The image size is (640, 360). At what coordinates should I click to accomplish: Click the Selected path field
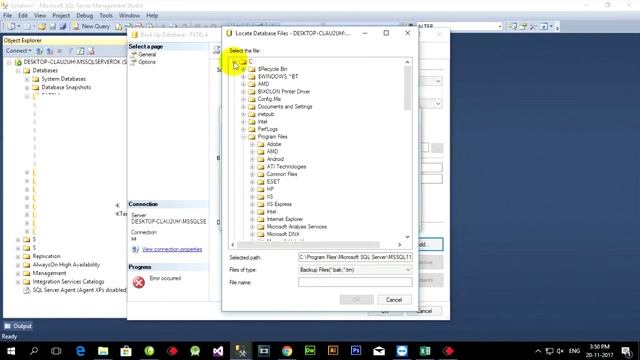(355, 257)
